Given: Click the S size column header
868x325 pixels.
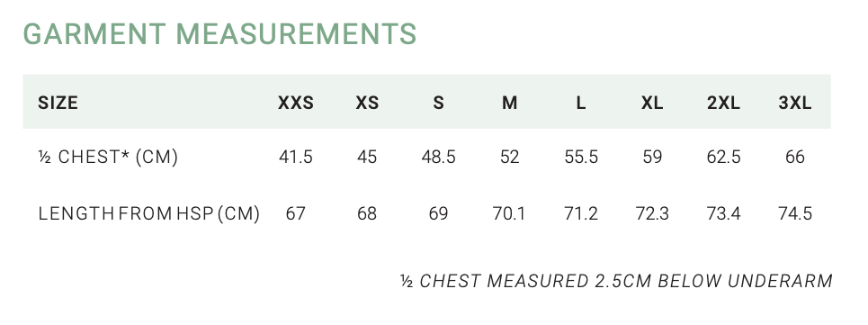Looking at the screenshot, I should (438, 103).
